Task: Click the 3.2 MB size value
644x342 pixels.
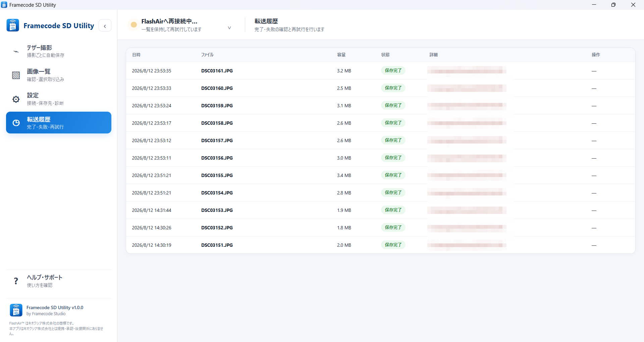Action: coord(344,71)
